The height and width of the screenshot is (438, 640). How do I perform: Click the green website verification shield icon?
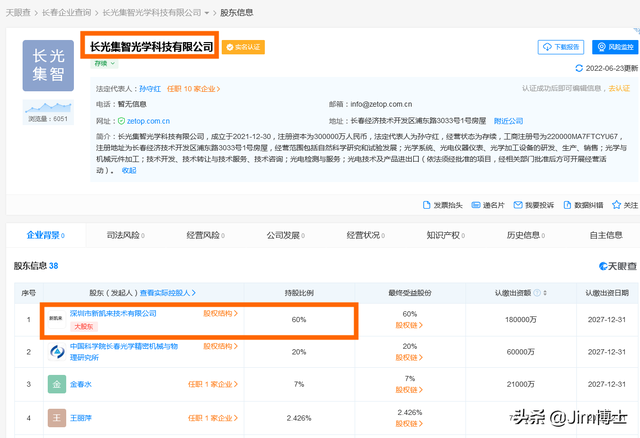[x=121, y=121]
